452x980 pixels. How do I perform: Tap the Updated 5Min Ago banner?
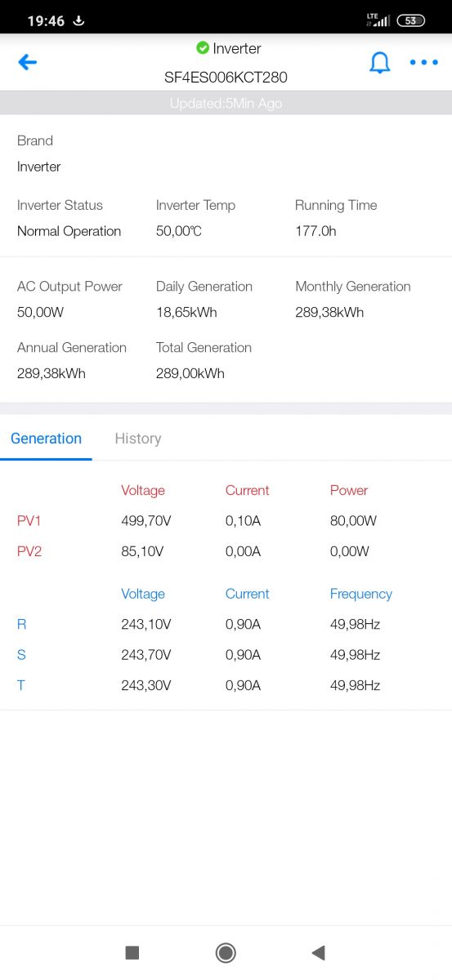coord(226,104)
